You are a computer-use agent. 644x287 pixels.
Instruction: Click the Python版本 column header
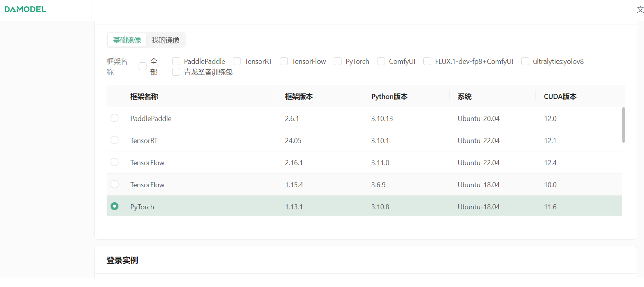pyautogui.click(x=389, y=97)
